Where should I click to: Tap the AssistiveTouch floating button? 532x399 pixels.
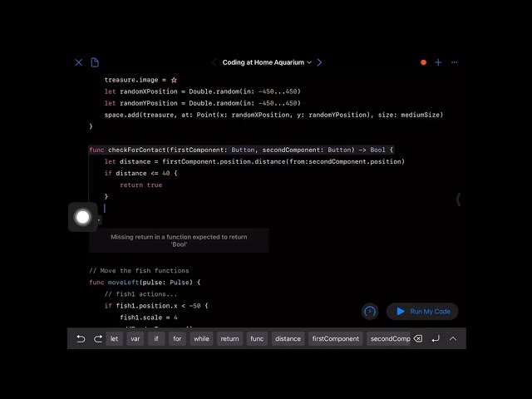pyautogui.click(x=83, y=217)
